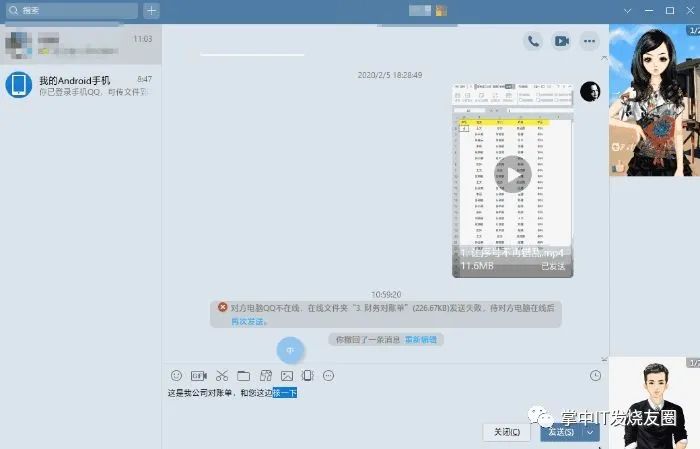Screen dimensions: 700x449
Task: Click the 发送(S) send button
Action: click(561, 432)
